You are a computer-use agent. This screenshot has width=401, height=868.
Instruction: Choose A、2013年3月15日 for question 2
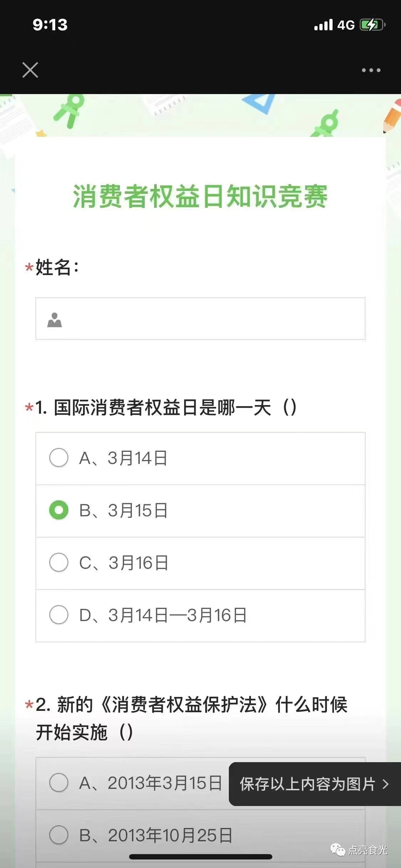59,782
